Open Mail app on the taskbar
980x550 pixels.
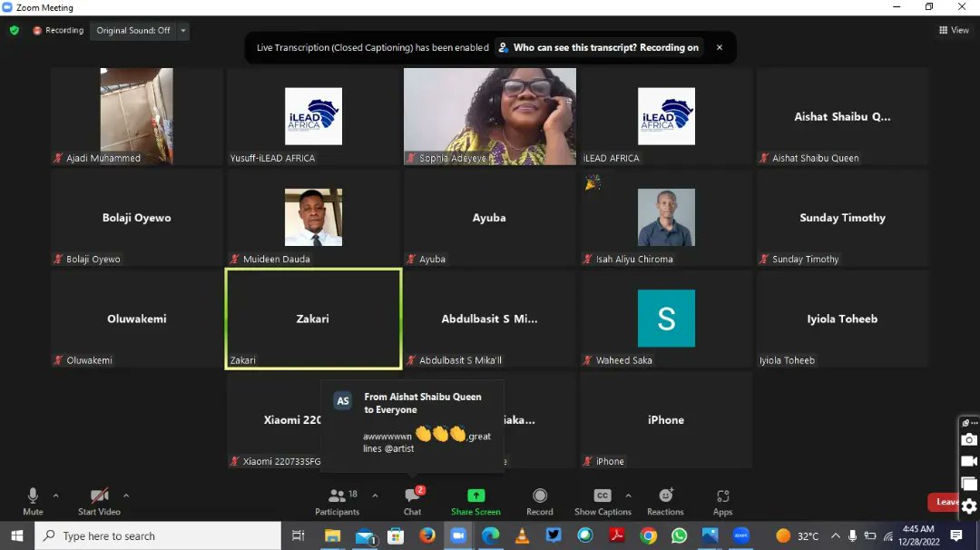[x=365, y=535]
